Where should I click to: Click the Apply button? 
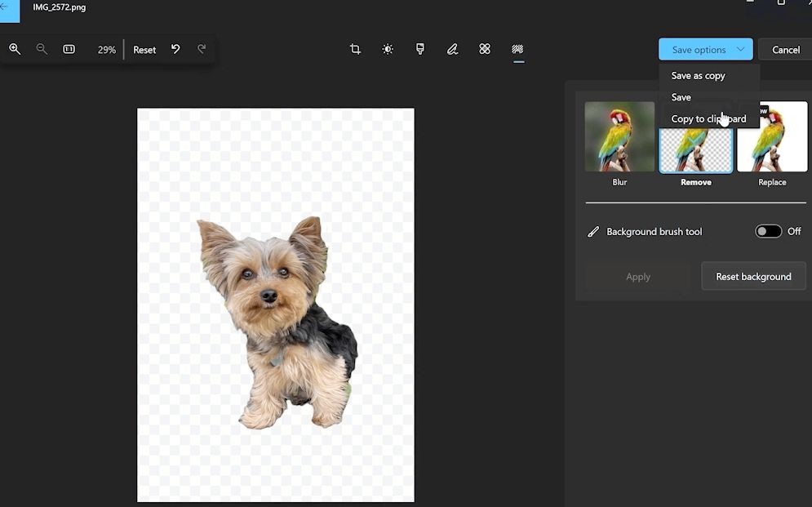click(638, 277)
